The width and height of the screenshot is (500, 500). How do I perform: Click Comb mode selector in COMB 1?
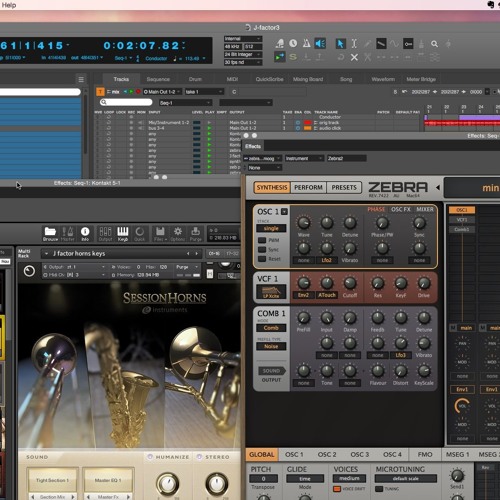tap(271, 328)
